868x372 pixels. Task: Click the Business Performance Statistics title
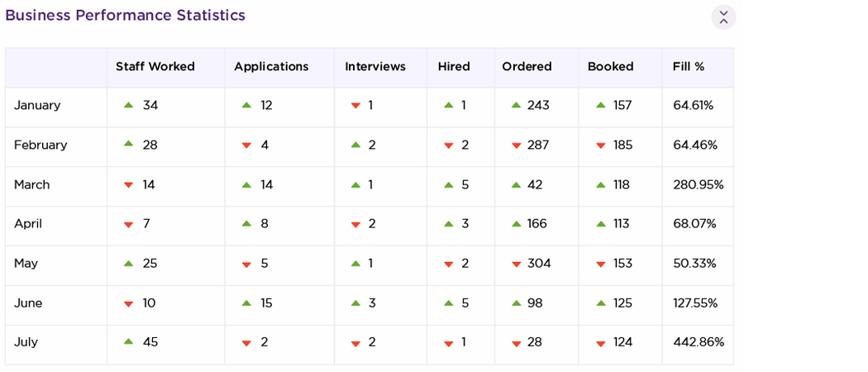click(125, 15)
